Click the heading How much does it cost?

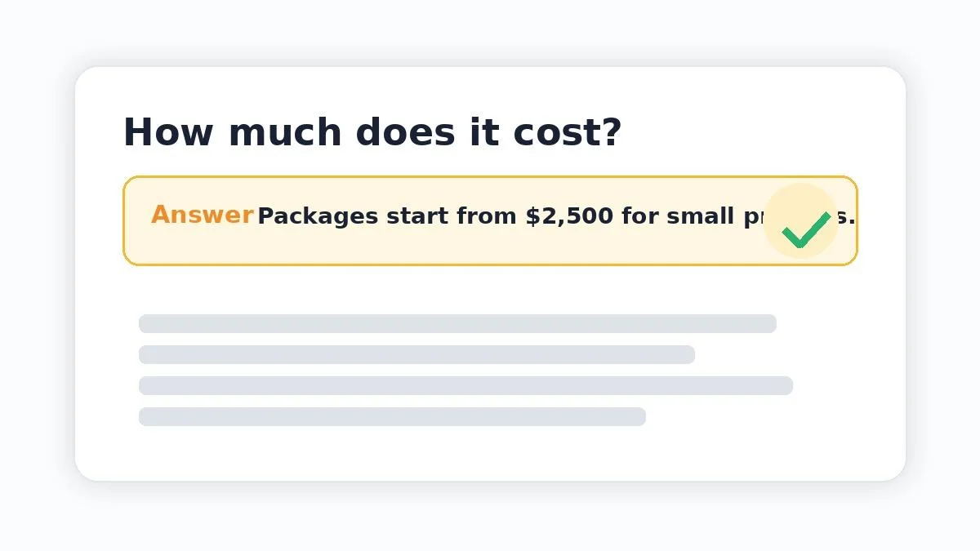tap(372, 132)
